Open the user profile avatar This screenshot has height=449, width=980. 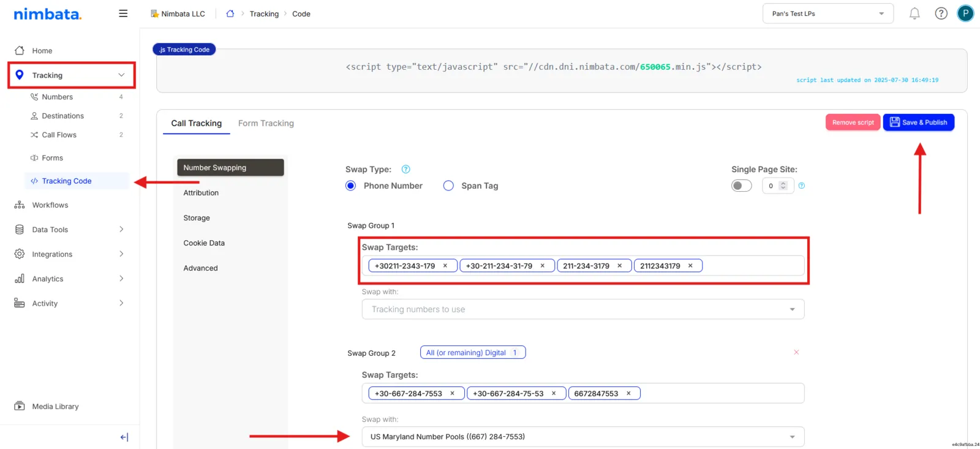(965, 13)
